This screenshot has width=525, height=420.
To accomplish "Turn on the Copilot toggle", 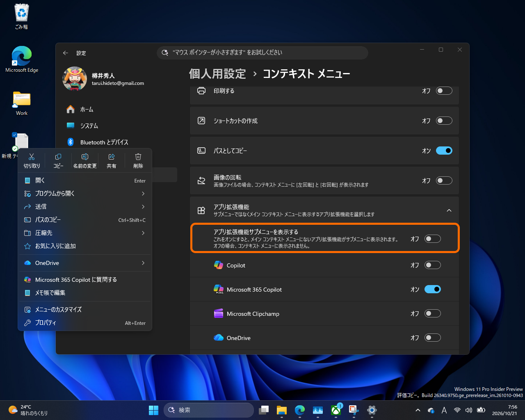I will click(x=432, y=265).
